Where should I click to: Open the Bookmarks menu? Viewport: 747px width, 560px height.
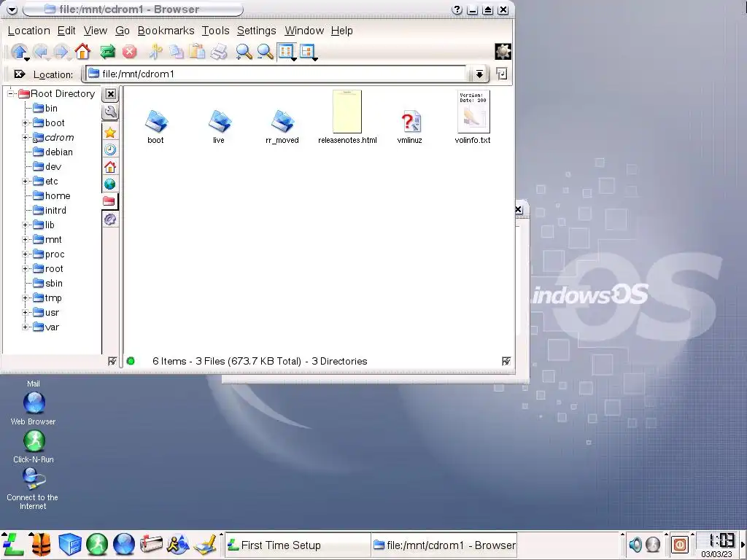[166, 31]
